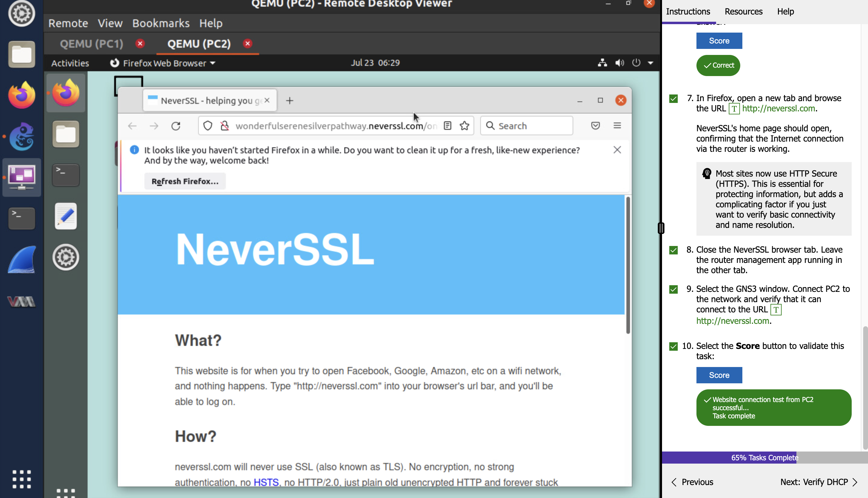Click the Score button under step 10
Viewport: 868px width, 498px height.
719,375
